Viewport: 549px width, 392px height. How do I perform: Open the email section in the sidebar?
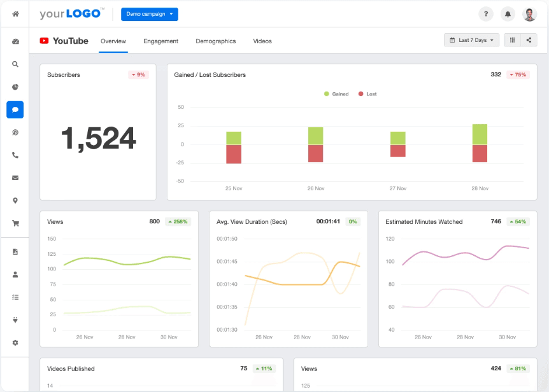point(15,178)
